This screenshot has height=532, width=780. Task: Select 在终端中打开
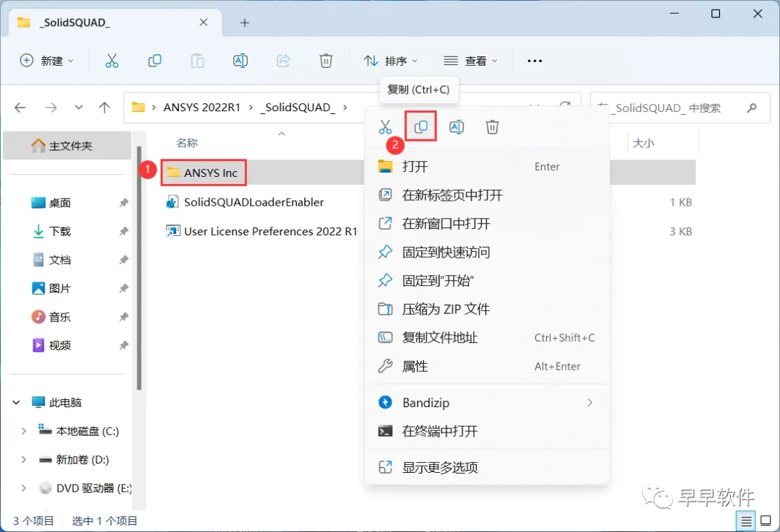click(x=487, y=431)
